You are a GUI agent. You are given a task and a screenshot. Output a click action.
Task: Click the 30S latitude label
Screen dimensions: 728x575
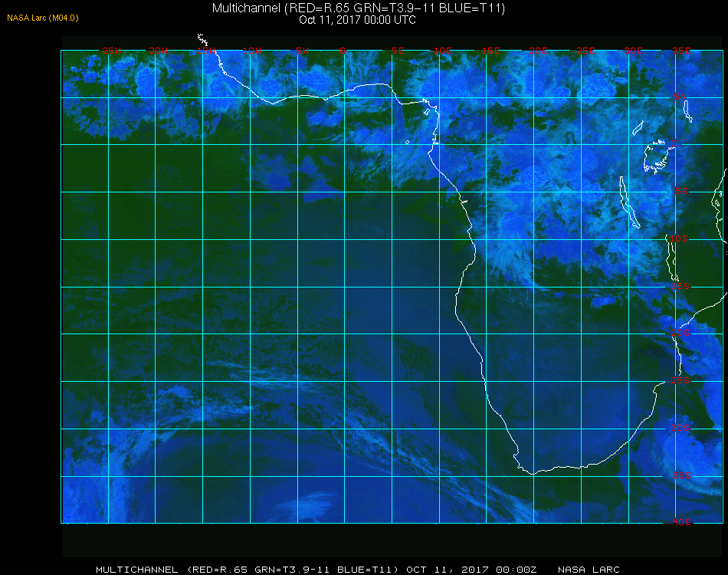point(680,428)
